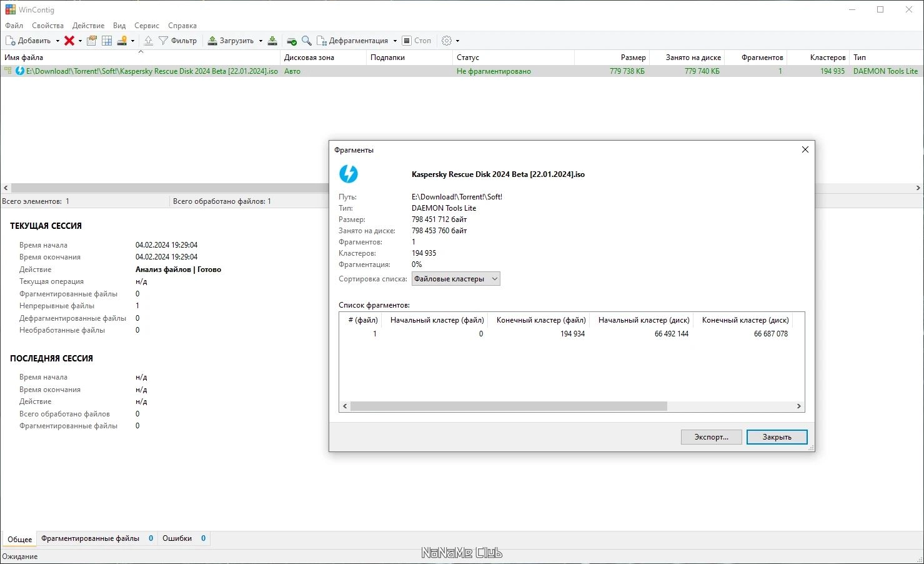Open the Сервис menu
The width and height of the screenshot is (924, 564).
147,26
